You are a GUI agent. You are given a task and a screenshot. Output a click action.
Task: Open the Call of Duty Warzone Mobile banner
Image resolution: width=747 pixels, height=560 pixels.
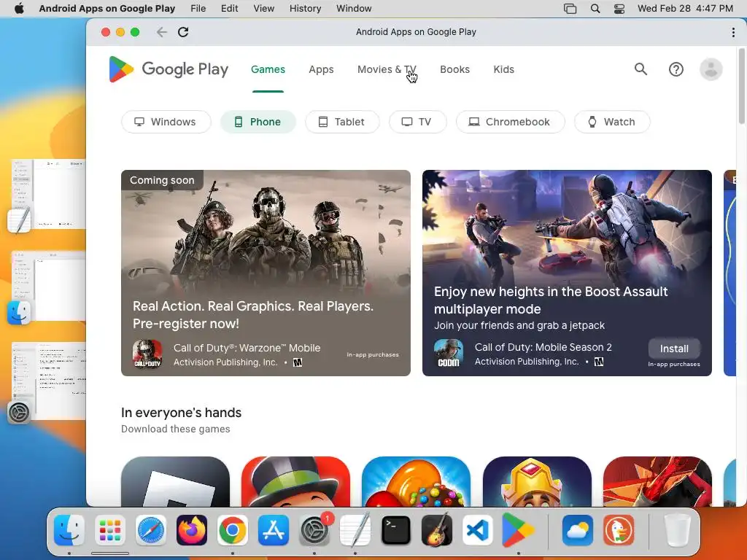(x=266, y=273)
